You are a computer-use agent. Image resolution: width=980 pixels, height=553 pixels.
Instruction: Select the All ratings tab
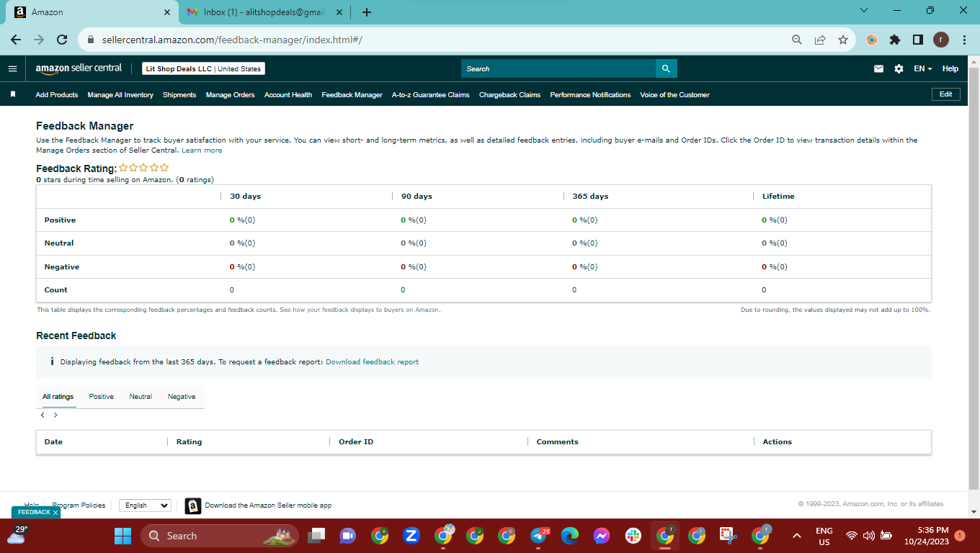point(58,397)
